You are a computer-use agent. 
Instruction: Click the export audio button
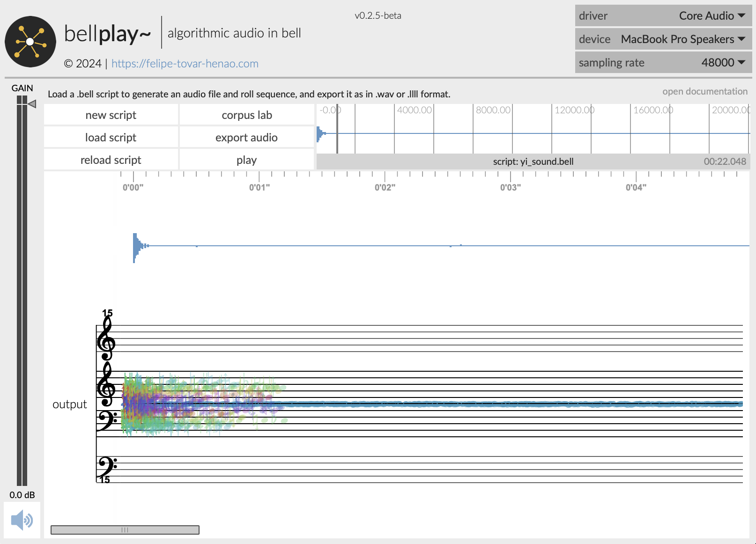pos(247,137)
